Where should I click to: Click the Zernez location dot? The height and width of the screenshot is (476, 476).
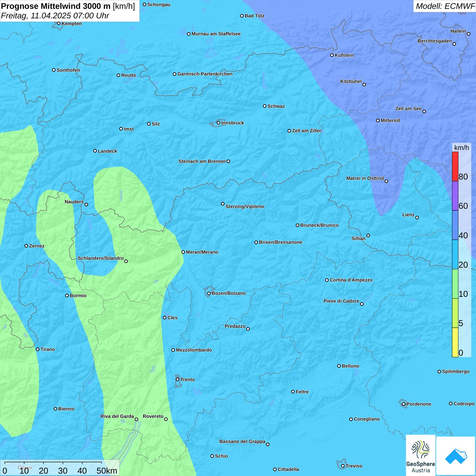click(x=27, y=246)
